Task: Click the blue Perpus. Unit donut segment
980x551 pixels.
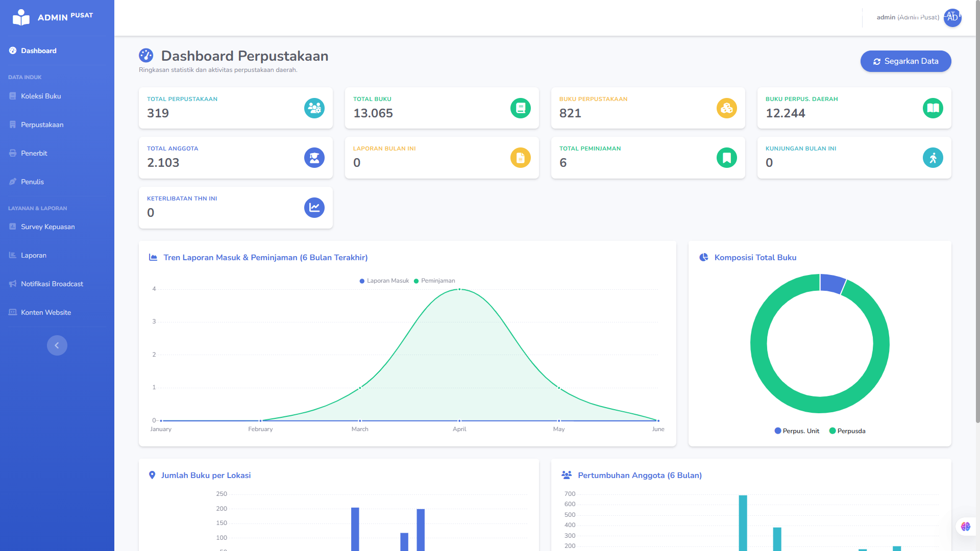Action: 832,284
